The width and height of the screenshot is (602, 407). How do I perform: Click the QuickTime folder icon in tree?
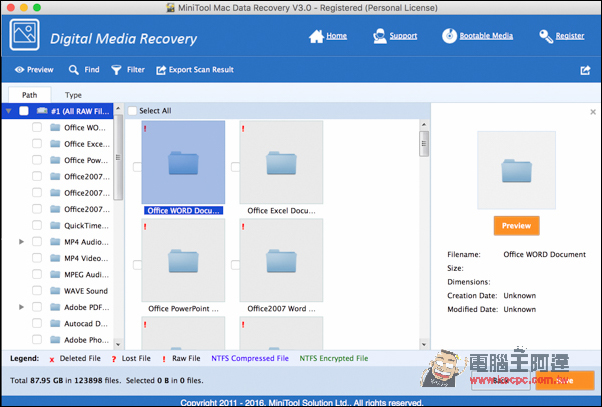click(55, 225)
